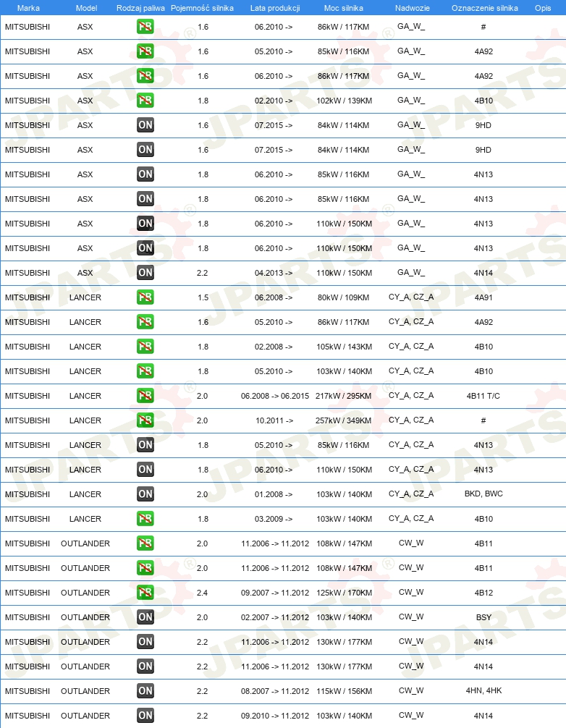This screenshot has height=728, width=566.
Task: Click the Pojemność silnika column header
Action: (x=203, y=8)
